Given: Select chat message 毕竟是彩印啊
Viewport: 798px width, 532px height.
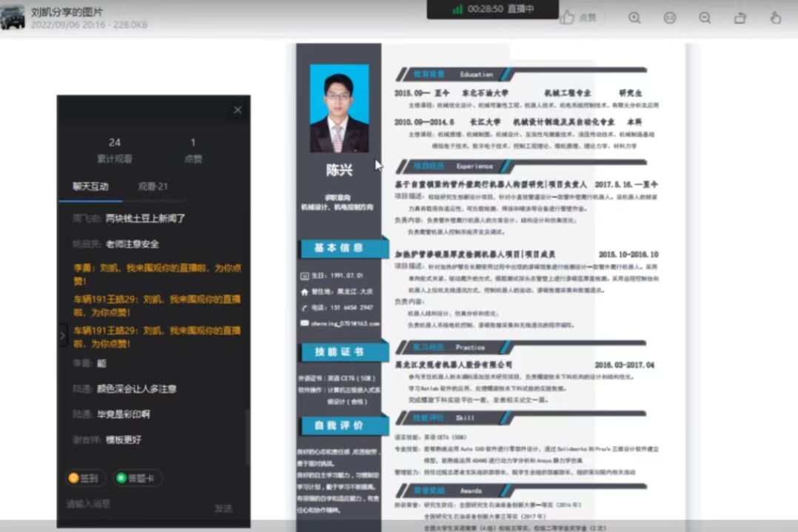Looking at the screenshot, I should click(x=123, y=414).
